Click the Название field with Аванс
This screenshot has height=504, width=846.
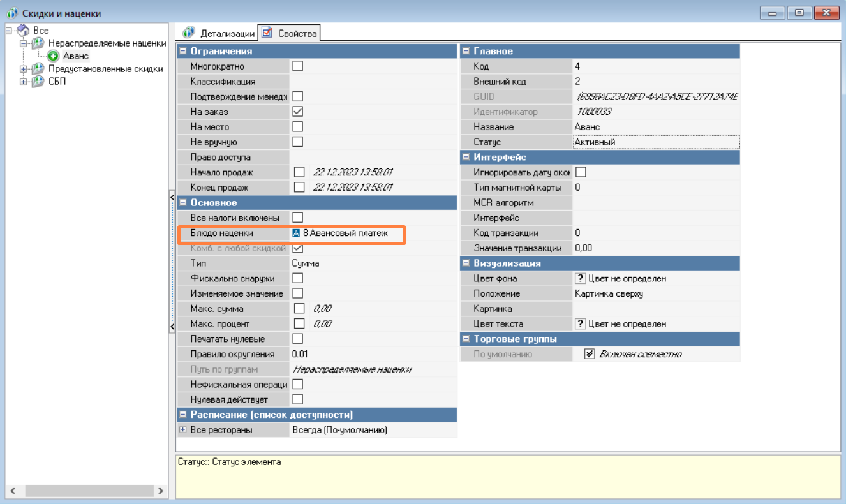(x=656, y=127)
